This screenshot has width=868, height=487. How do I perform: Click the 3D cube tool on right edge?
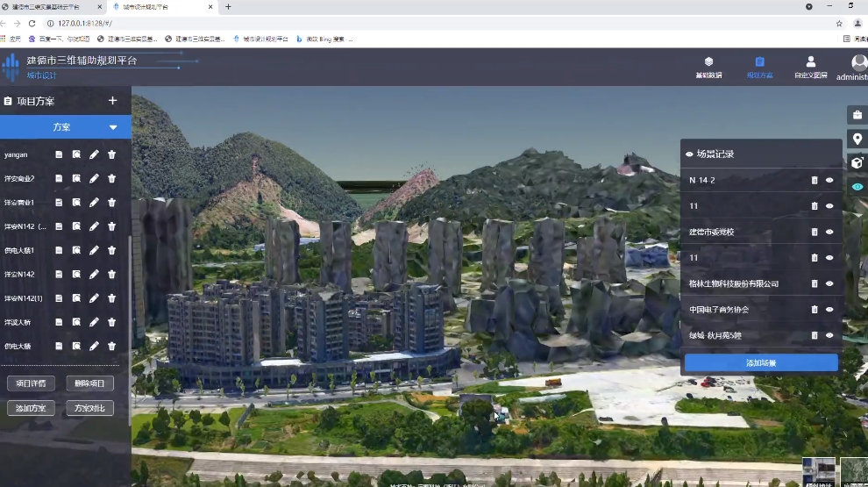857,163
